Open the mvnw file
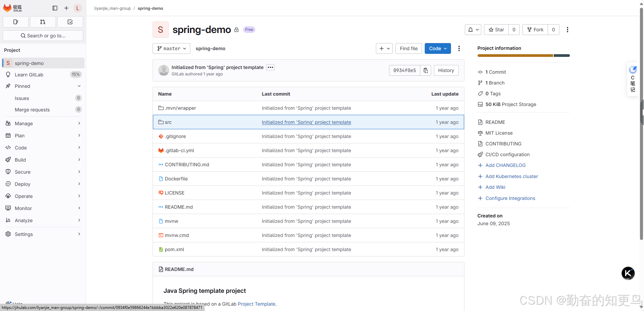Screen dimensions: 644x311 coord(171,221)
